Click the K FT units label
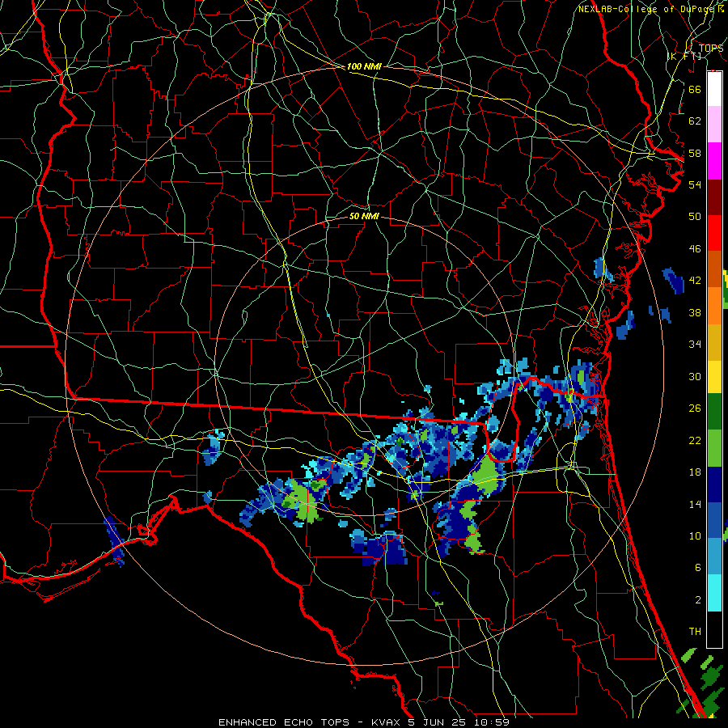 point(685,57)
